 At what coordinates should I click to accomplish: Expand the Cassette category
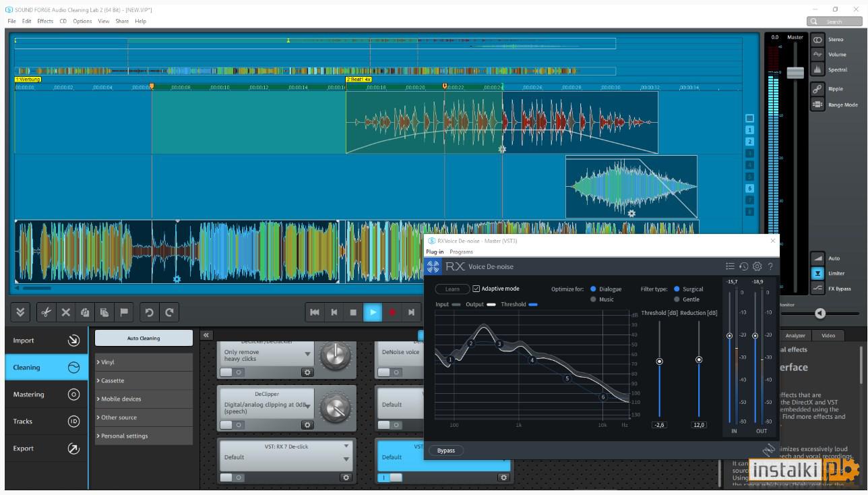click(144, 380)
